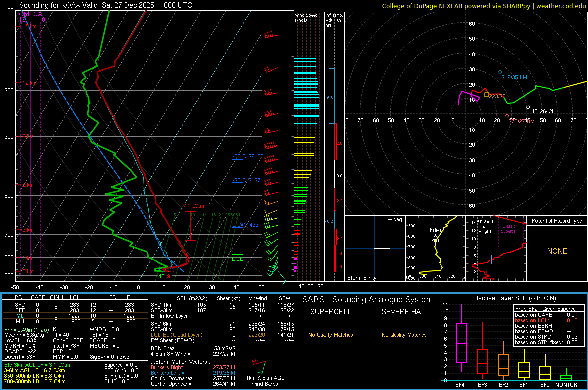Click the 7.1 C/km lapse rate label

pos(193,206)
